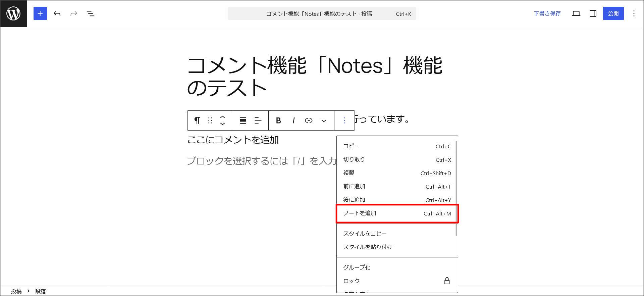Select ロック menu item
The height and width of the screenshot is (296, 644).
tap(397, 281)
